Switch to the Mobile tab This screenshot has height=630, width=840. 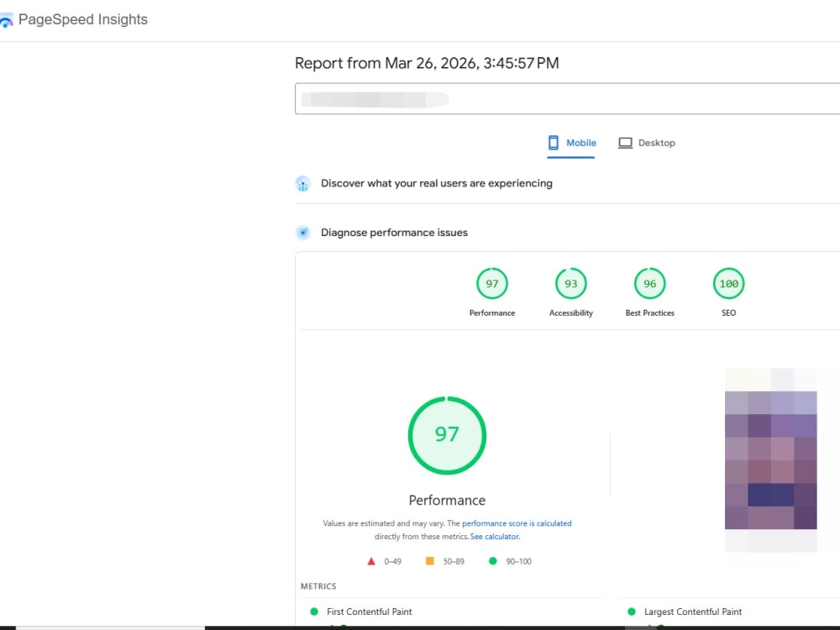point(571,143)
